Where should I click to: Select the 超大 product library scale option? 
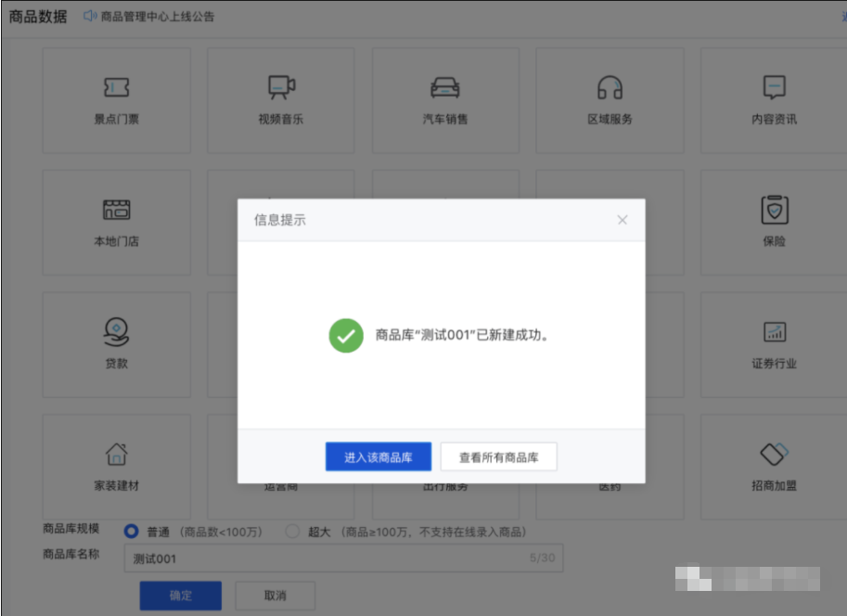[290, 532]
